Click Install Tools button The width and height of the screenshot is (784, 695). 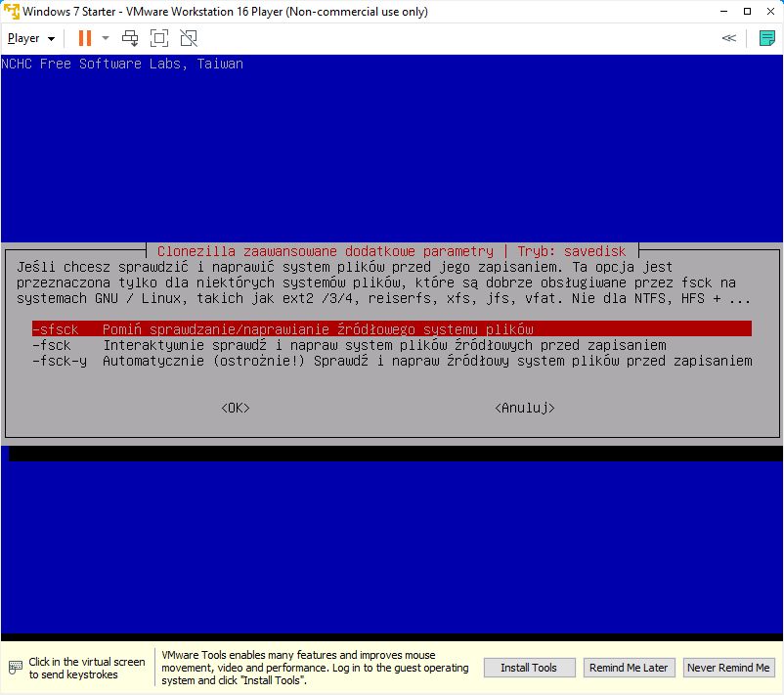[528, 668]
